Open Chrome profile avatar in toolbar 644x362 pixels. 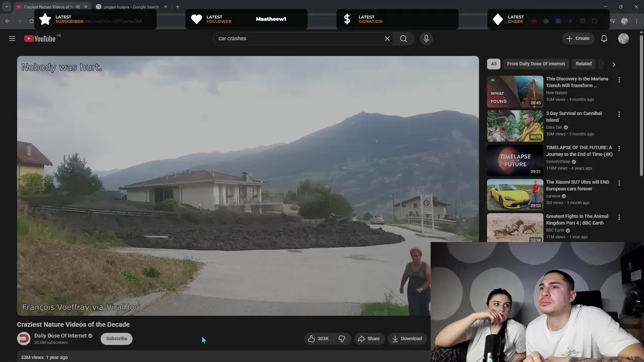[624, 21]
